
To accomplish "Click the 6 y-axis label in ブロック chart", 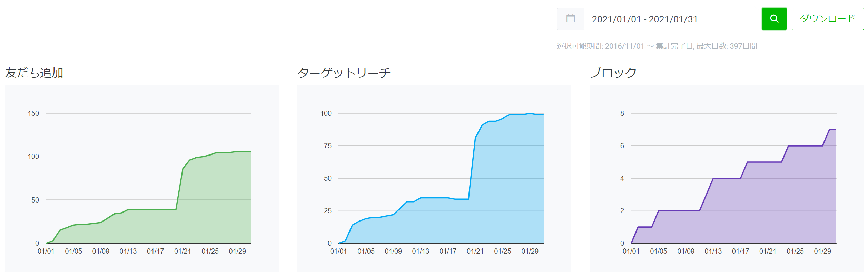I will tap(622, 146).
